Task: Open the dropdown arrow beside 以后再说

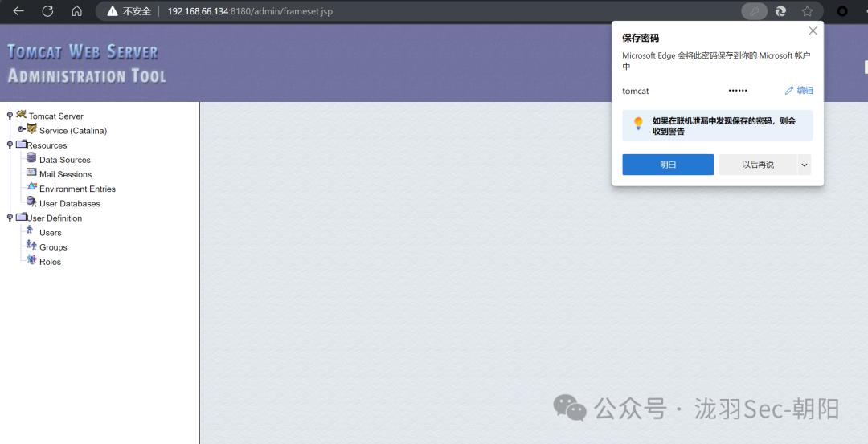Action: (x=805, y=165)
